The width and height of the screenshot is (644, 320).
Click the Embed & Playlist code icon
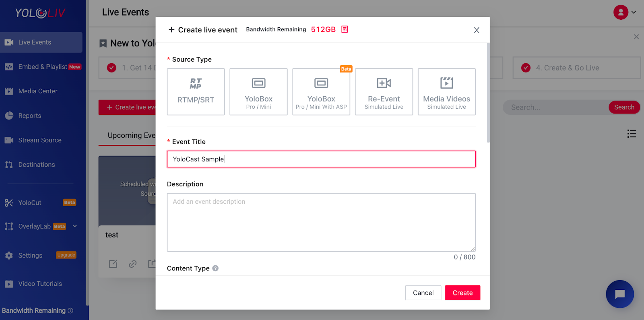click(x=9, y=67)
